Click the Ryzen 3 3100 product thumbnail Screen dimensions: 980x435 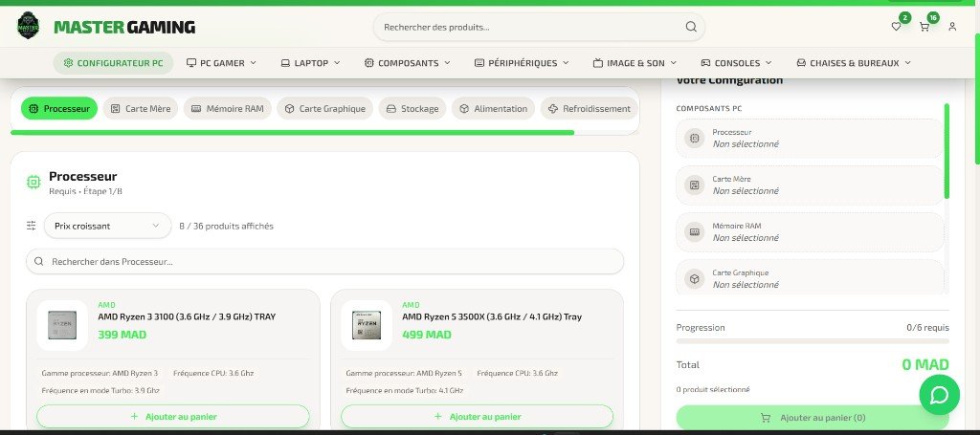pyautogui.click(x=62, y=325)
